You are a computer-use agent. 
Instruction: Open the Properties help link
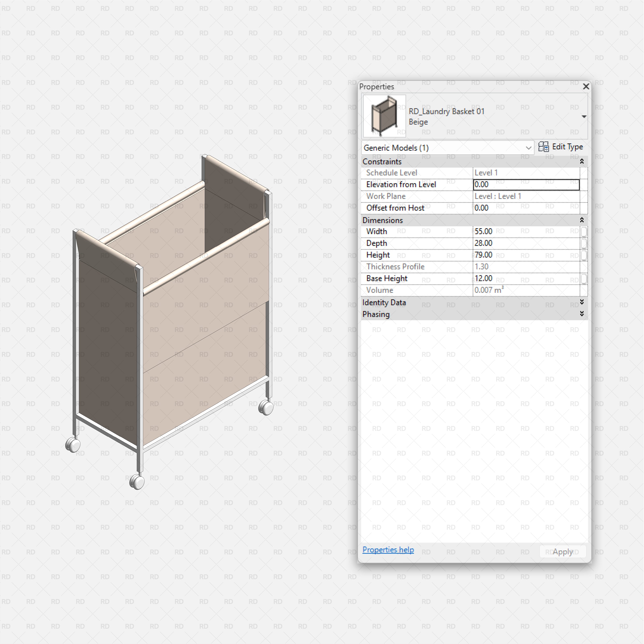(x=388, y=550)
